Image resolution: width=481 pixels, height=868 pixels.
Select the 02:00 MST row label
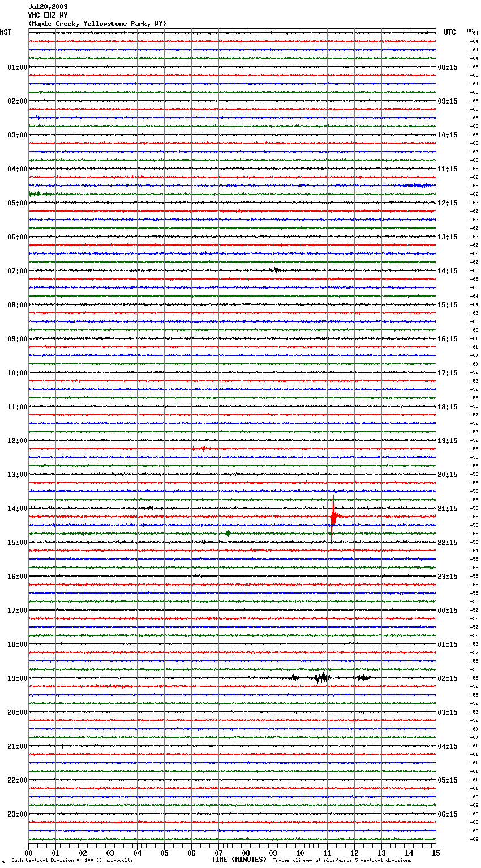(x=18, y=101)
